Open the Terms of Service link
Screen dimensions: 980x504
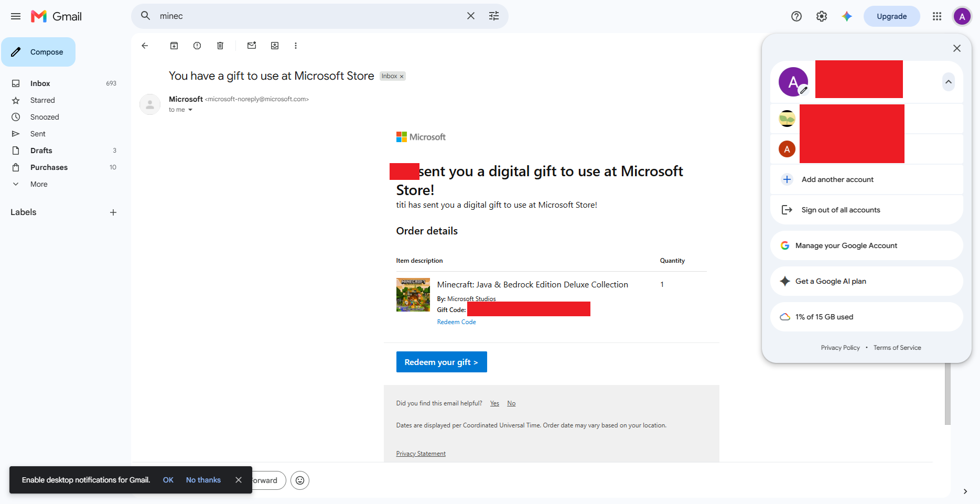tap(897, 348)
